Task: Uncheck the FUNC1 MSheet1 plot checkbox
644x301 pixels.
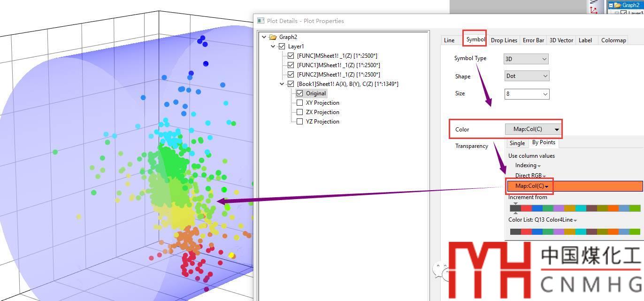Action: (x=291, y=65)
